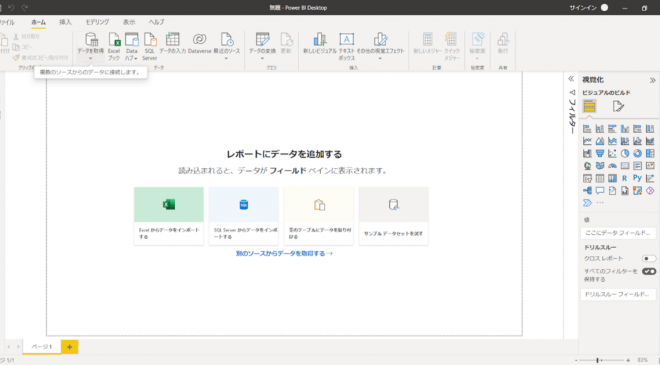Select the map visual with globe
The height and width of the screenshot is (365, 660).
587,166
